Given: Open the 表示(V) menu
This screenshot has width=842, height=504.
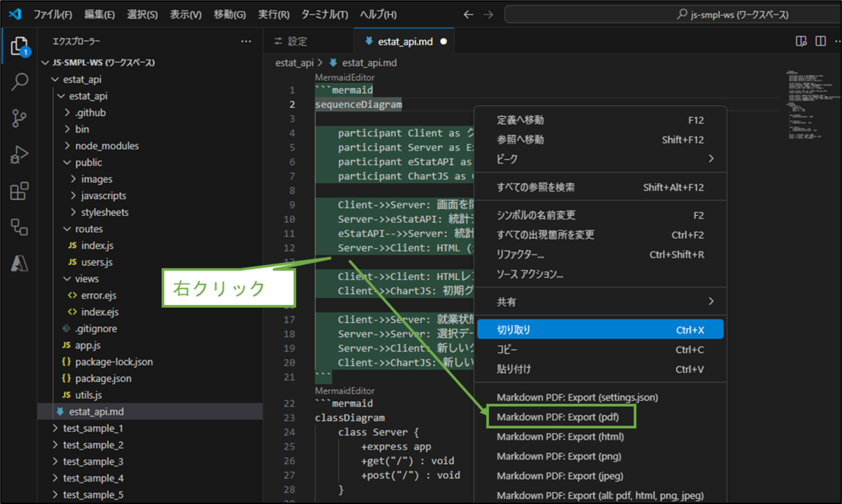Looking at the screenshot, I should click(x=186, y=14).
